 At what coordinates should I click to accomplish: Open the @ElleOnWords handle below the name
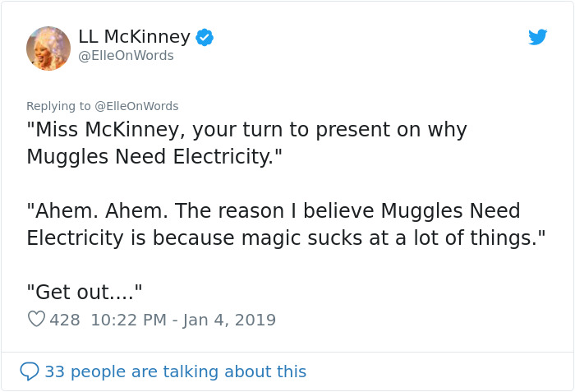click(x=126, y=56)
